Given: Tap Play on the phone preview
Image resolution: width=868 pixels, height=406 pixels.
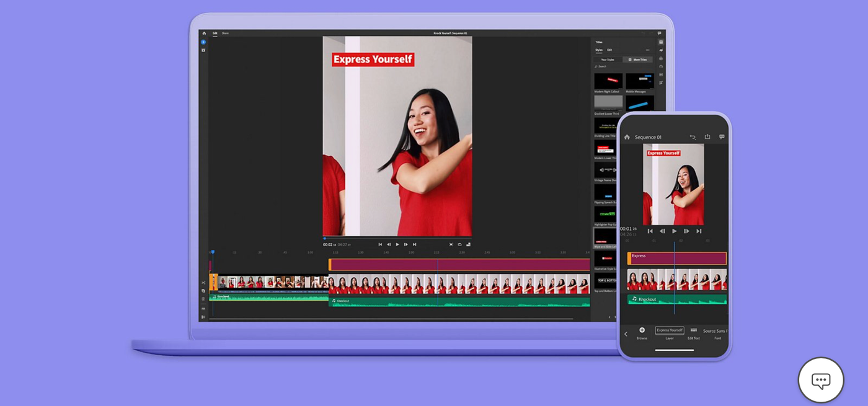Looking at the screenshot, I should pyautogui.click(x=675, y=231).
